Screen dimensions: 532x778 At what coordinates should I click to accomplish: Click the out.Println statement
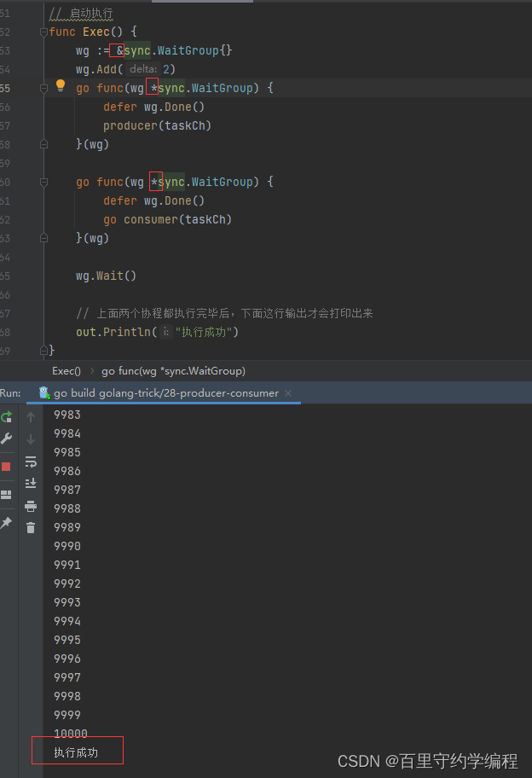pos(157,332)
